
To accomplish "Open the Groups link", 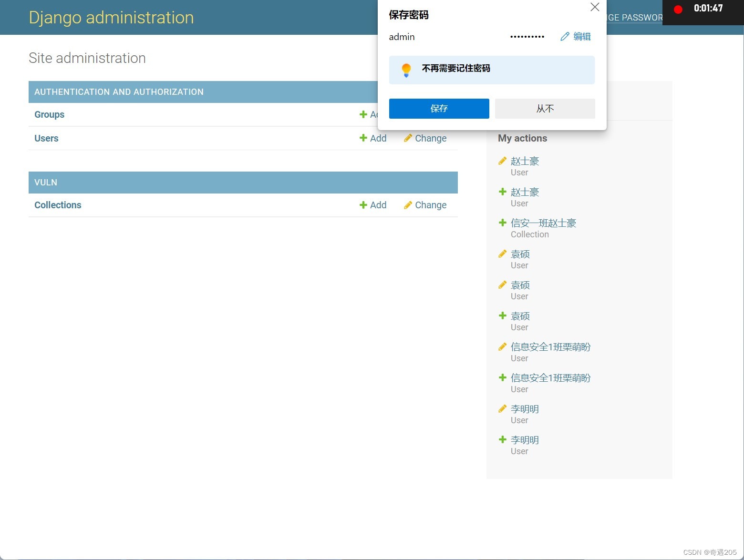I will click(x=49, y=114).
